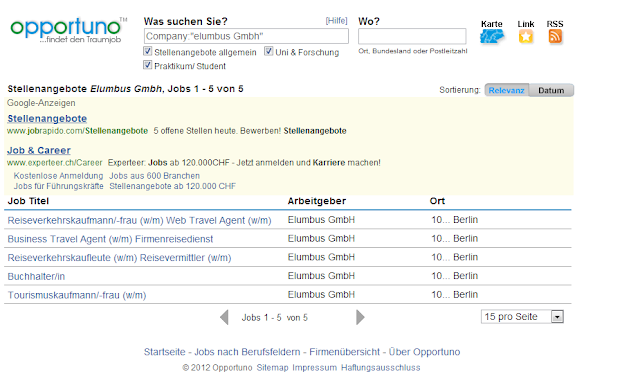This screenshot has height=383, width=640.
Task: Open the Buchhalter/in job listing
Action: (36, 276)
